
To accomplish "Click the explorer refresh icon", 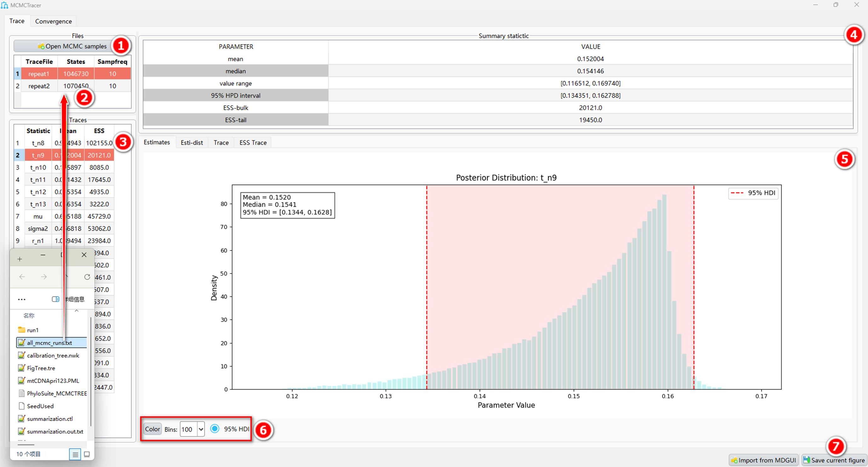I will pyautogui.click(x=87, y=277).
